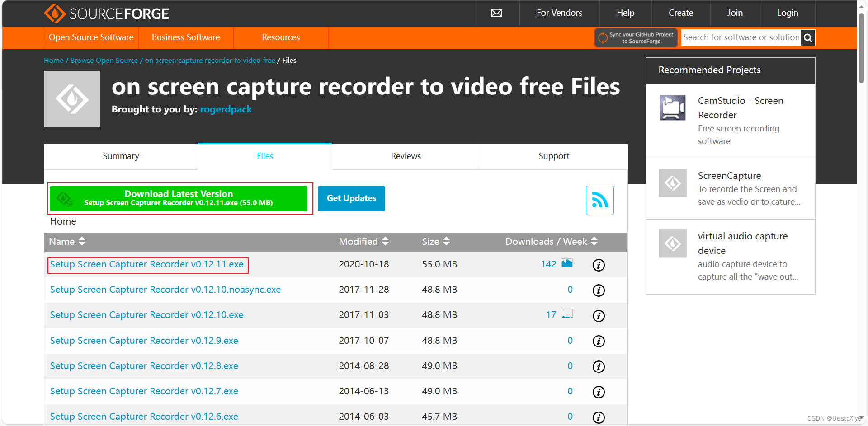The width and height of the screenshot is (868, 426).
Task: Open Browse Open Source breadcrumb
Action: 104,61
